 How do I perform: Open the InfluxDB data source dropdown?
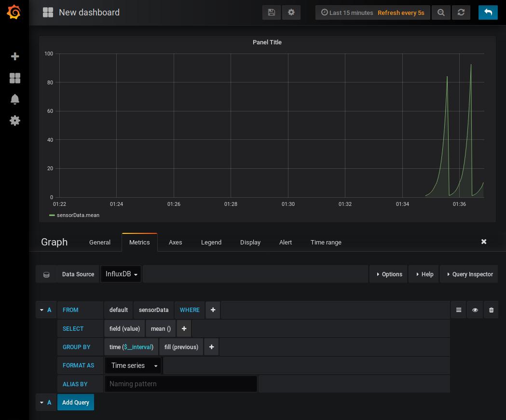coord(121,274)
